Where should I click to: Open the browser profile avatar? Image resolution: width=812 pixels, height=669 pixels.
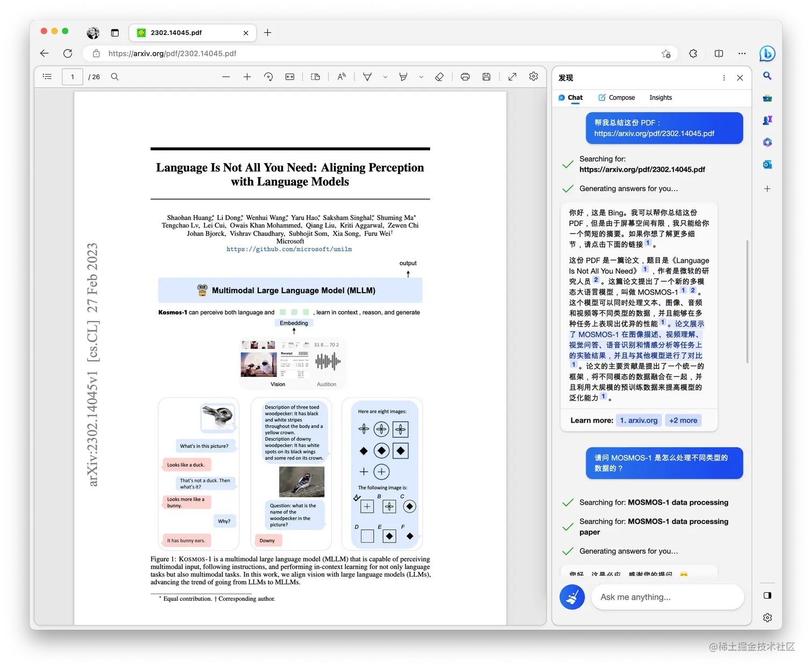[93, 33]
